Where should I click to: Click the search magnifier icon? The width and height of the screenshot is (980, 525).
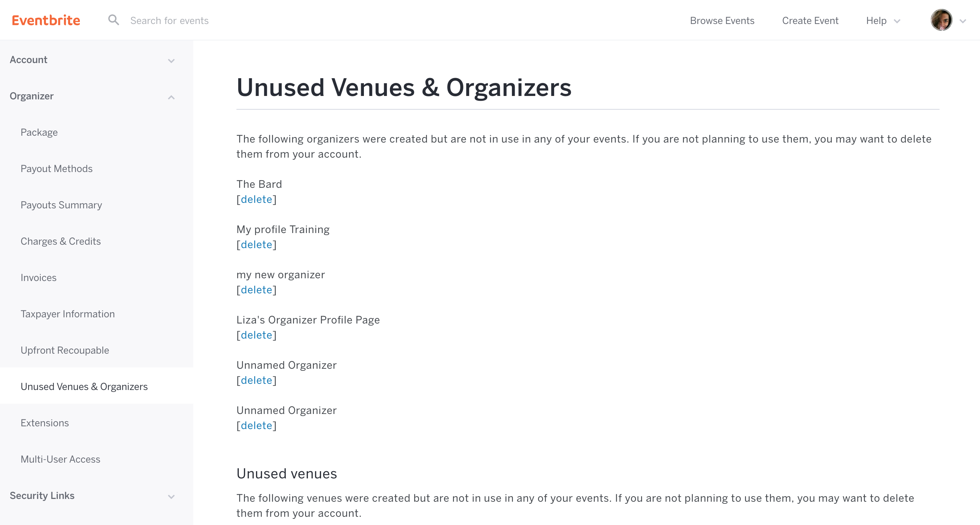pyautogui.click(x=113, y=20)
